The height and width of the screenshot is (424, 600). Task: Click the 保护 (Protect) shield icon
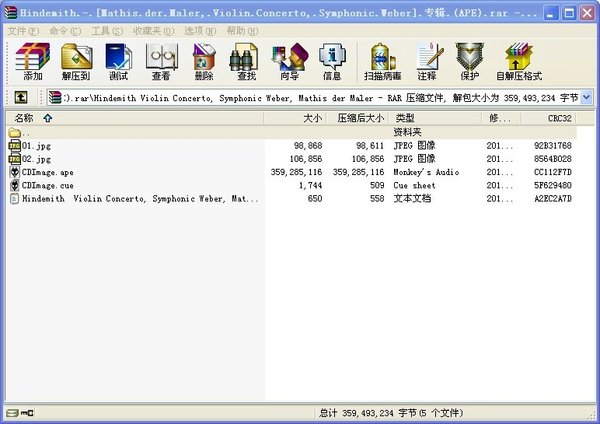point(470,61)
